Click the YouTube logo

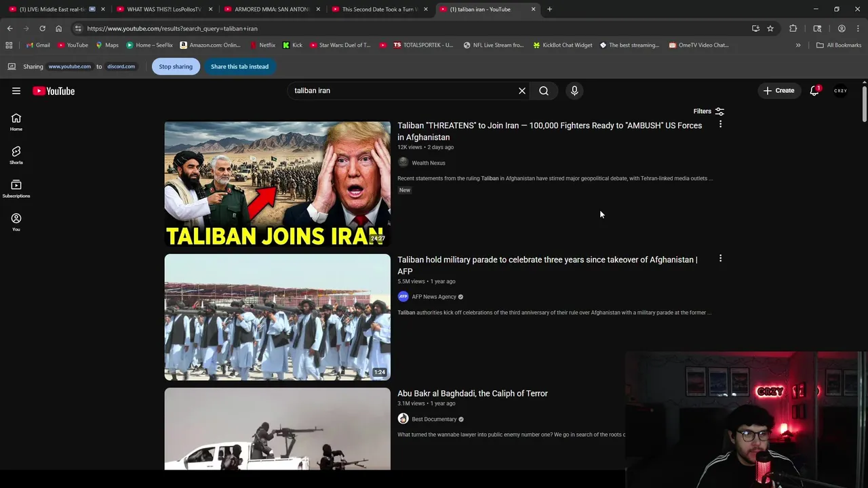(x=54, y=91)
